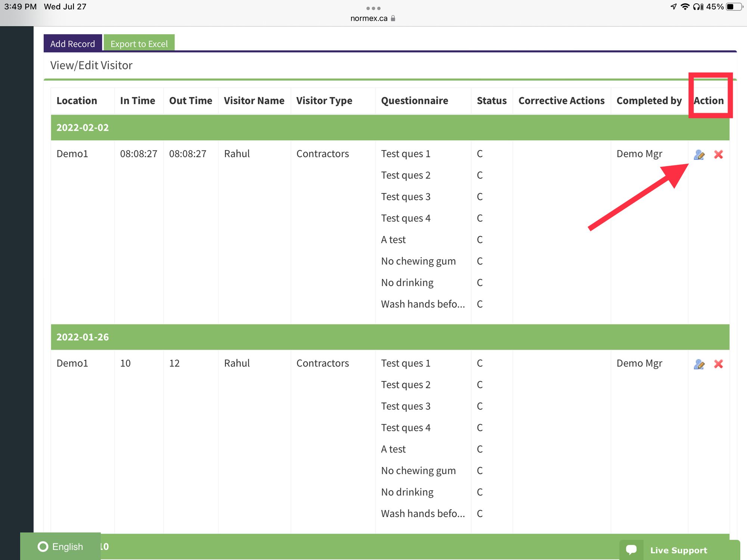Select the Location column header

tap(77, 100)
